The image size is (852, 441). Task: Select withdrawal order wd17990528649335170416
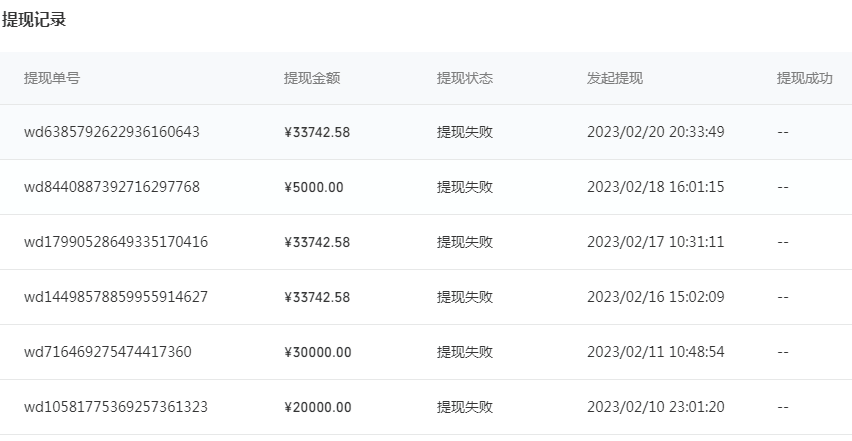(116, 242)
